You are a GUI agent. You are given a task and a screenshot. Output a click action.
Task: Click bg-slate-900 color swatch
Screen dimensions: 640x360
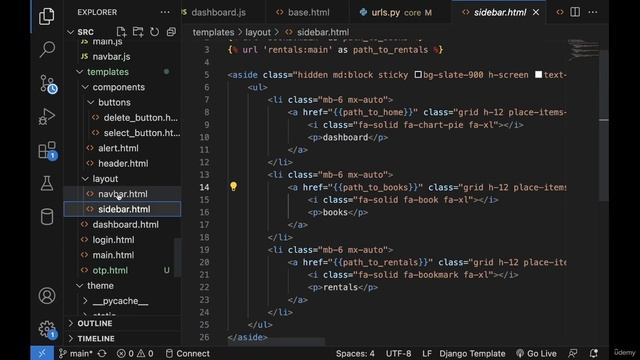418,75
